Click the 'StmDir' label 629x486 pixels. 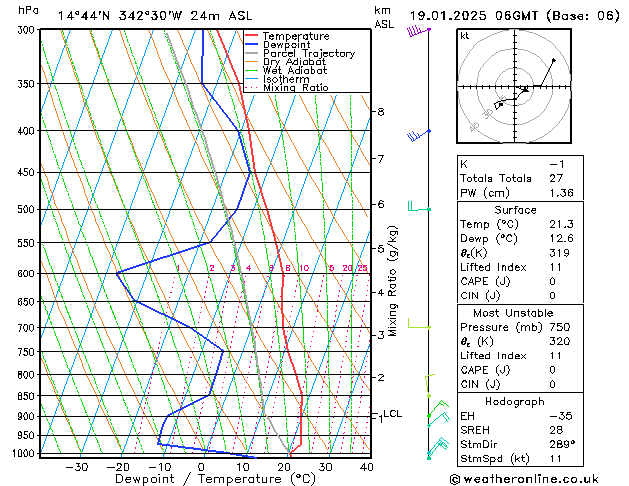[x=479, y=445]
